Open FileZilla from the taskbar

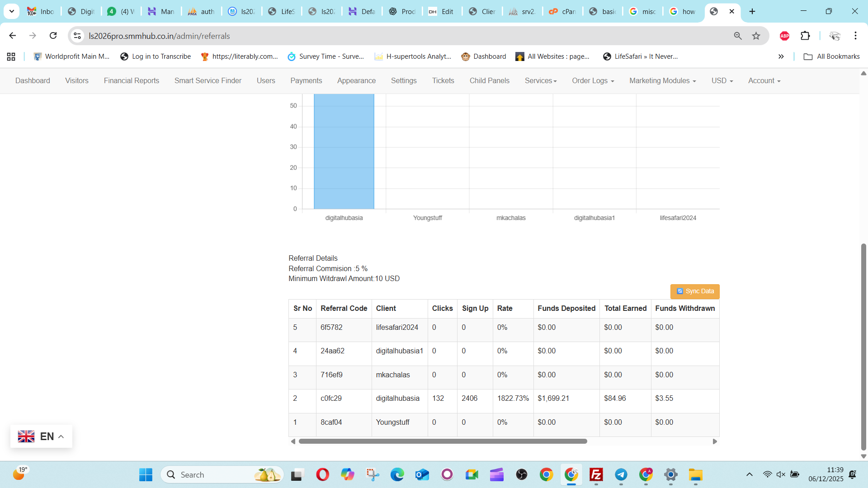tap(596, 474)
